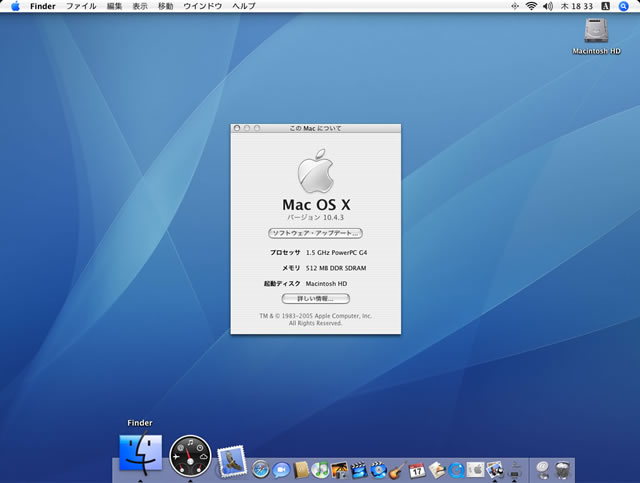Click the diamond-shaped status menu icon
This screenshot has height=483, width=640.
point(515,6)
